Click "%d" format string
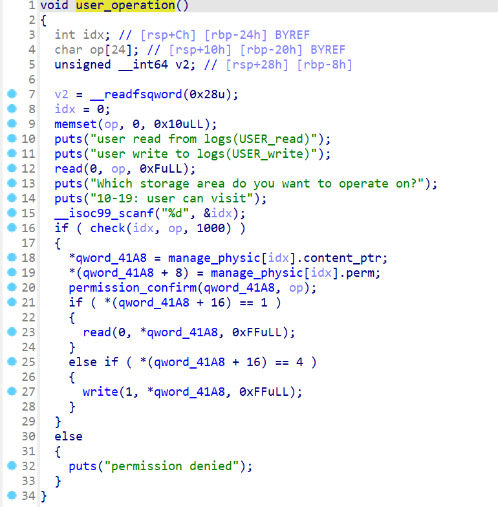 coord(175,213)
